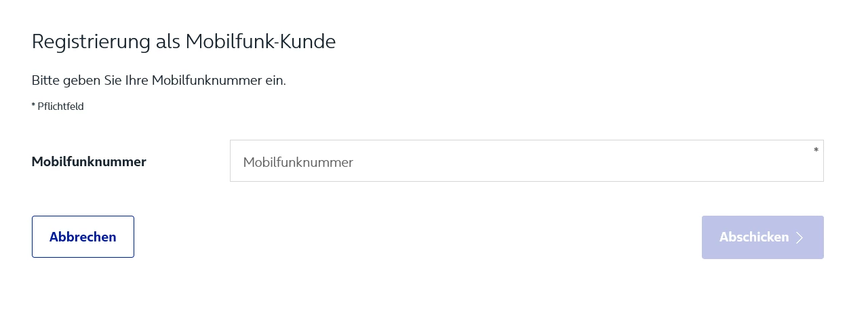Screen dimensions: 868x312
Task: Click the required asterisk in the input's corner
Action: click(816, 150)
